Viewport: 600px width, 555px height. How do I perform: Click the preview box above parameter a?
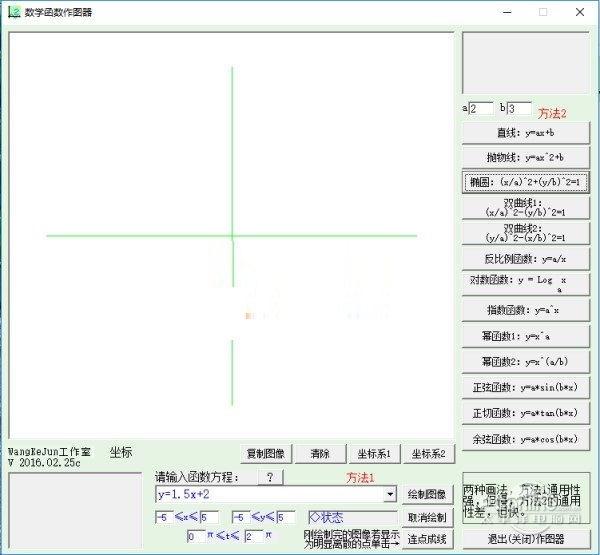coord(526,63)
